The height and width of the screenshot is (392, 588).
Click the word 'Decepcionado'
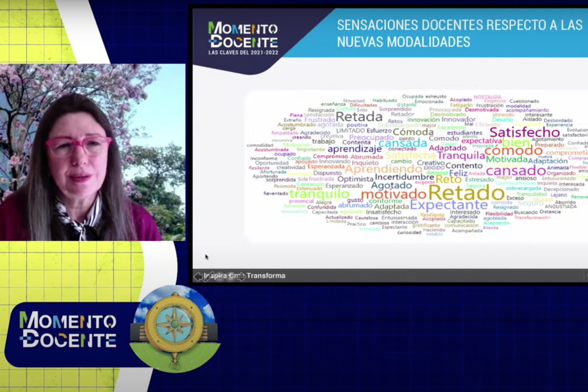point(561,189)
